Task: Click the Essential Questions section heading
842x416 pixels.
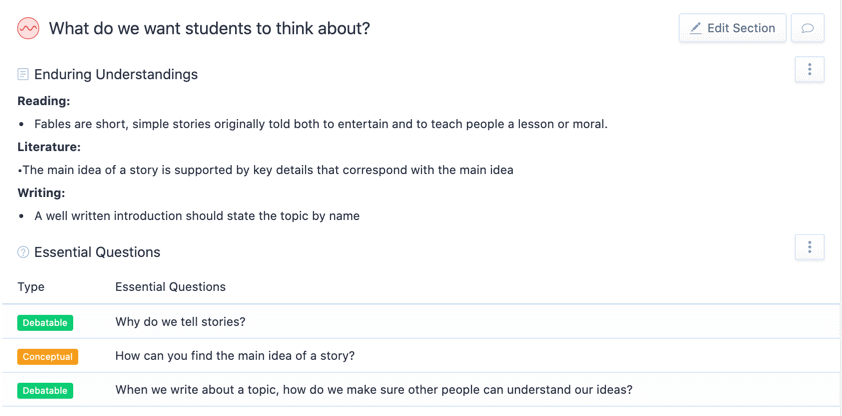Action: [97, 252]
